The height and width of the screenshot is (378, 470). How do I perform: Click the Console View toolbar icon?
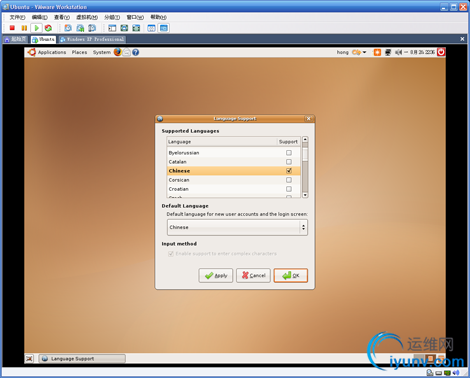click(163, 28)
